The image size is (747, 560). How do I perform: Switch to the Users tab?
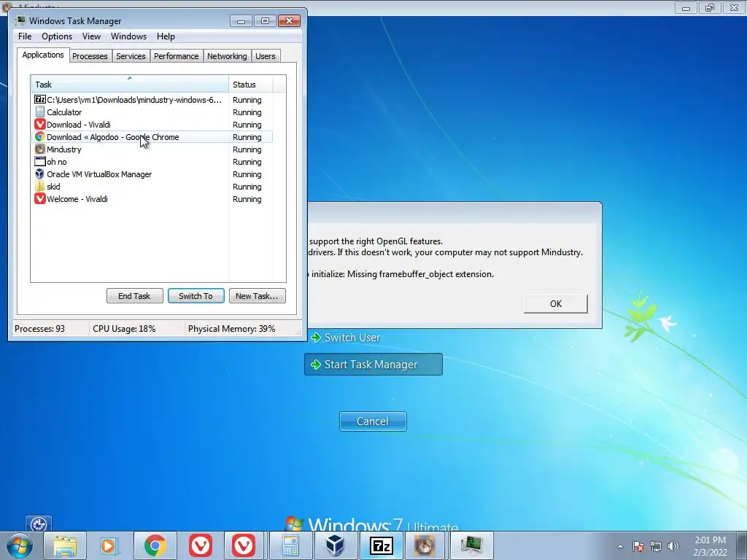266,56
